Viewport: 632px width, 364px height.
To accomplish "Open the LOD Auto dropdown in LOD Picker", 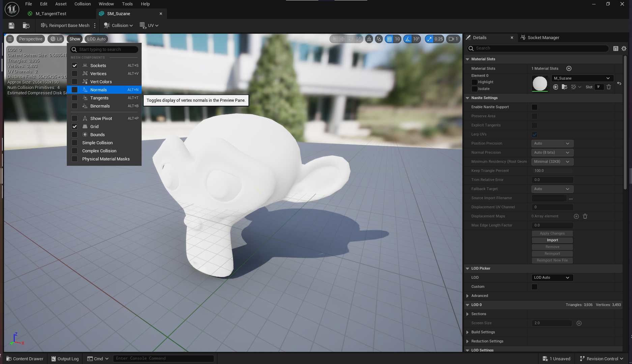I will 552,278.
